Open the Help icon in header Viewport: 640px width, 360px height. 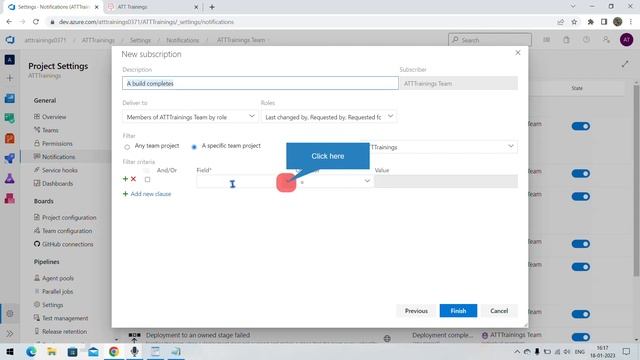point(586,40)
